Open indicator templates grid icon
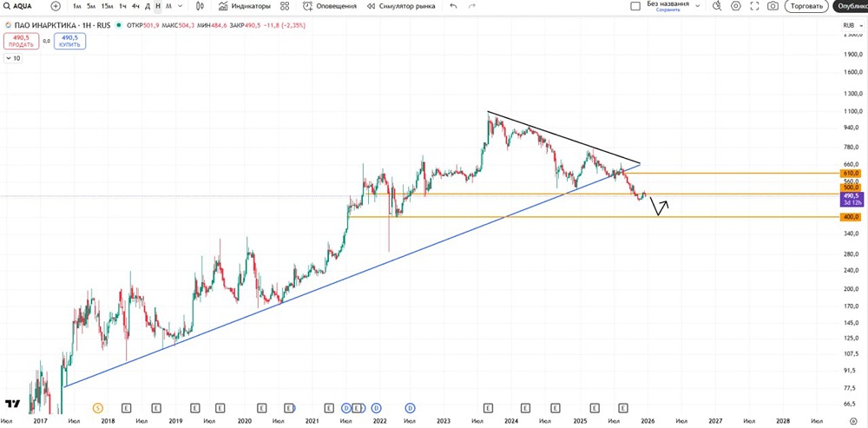 285,6
